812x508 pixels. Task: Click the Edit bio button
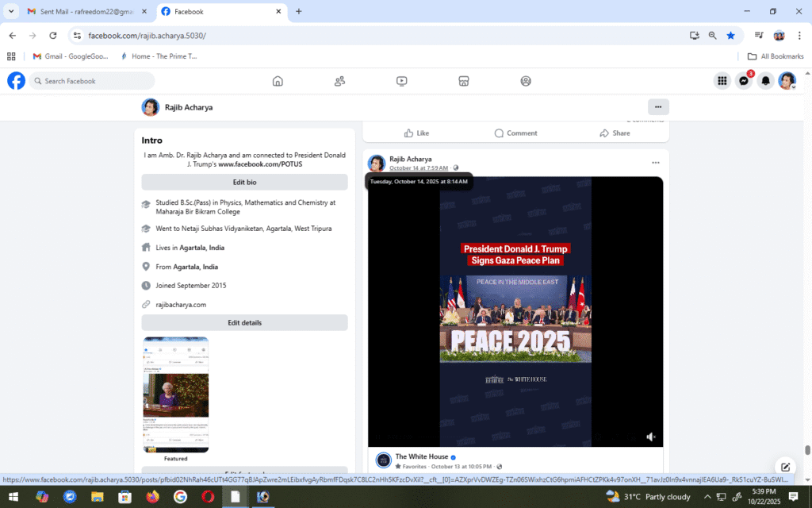244,182
